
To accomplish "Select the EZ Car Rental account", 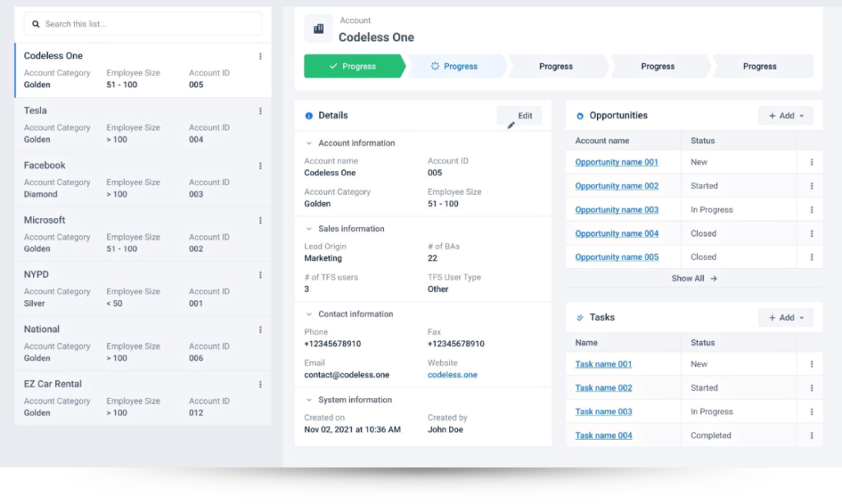I will 143,398.
